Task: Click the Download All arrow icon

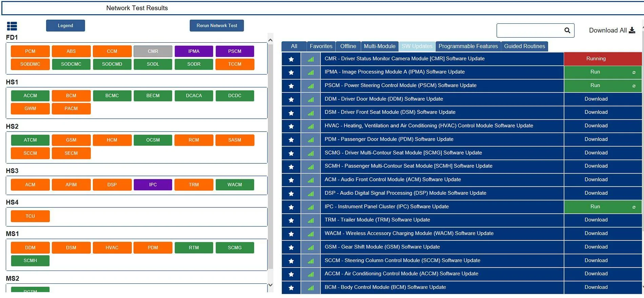Action: point(632,31)
